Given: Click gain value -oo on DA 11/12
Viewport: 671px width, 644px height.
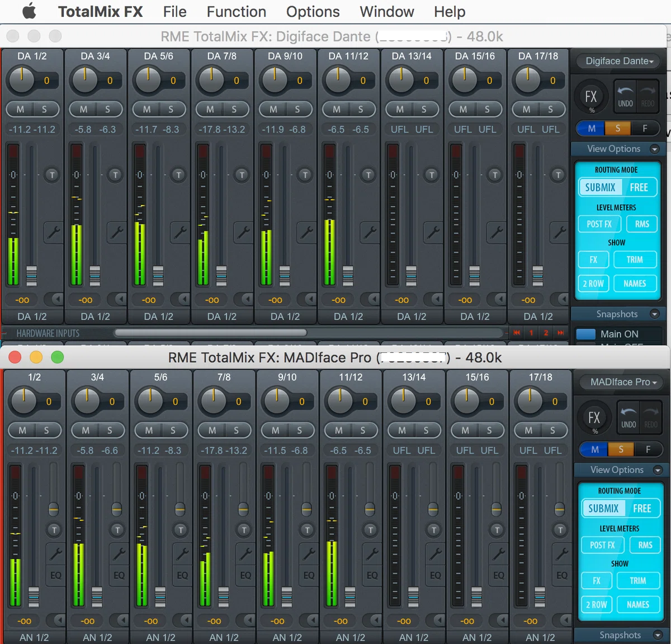Looking at the screenshot, I should (x=338, y=300).
